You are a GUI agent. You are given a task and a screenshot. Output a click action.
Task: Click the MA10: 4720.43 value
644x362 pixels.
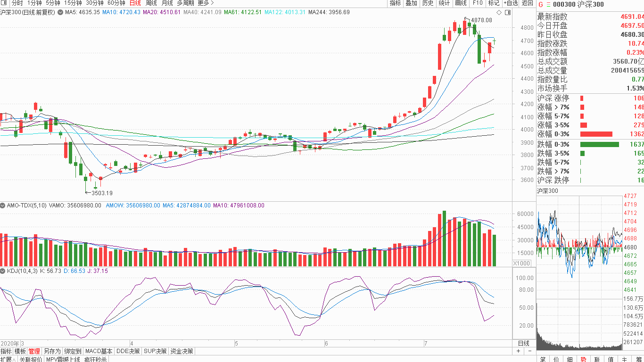click(121, 12)
